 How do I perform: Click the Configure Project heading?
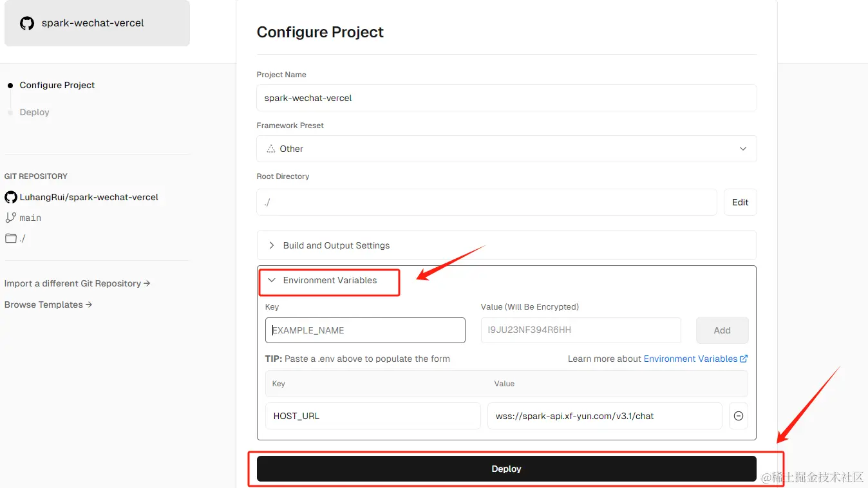[320, 32]
